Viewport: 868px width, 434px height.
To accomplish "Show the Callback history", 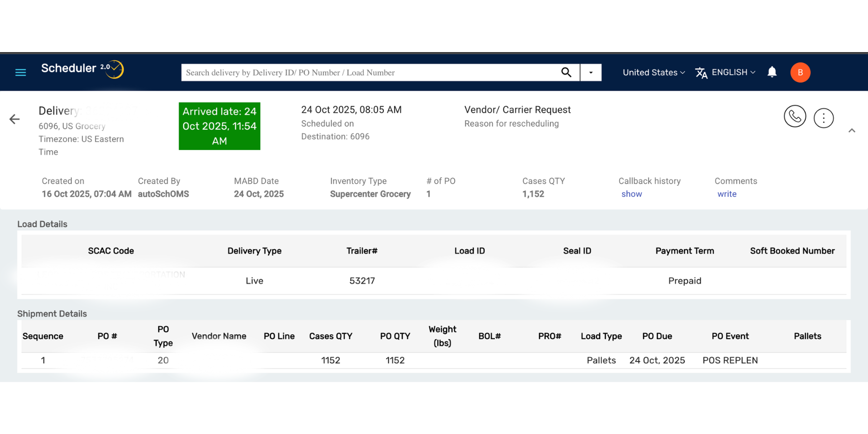I will pos(632,194).
